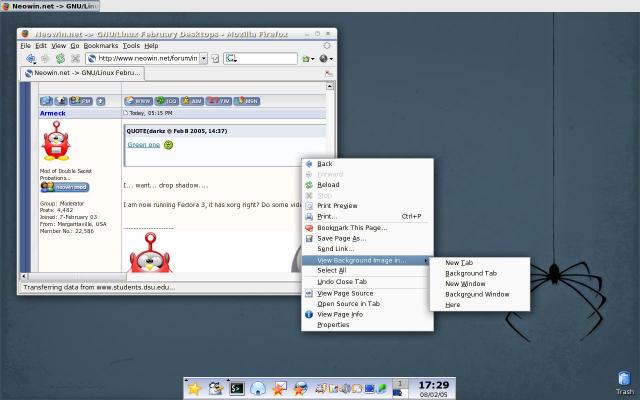Open the Trash icon on the desktop
The width and height of the screenshot is (640, 400).
624,383
